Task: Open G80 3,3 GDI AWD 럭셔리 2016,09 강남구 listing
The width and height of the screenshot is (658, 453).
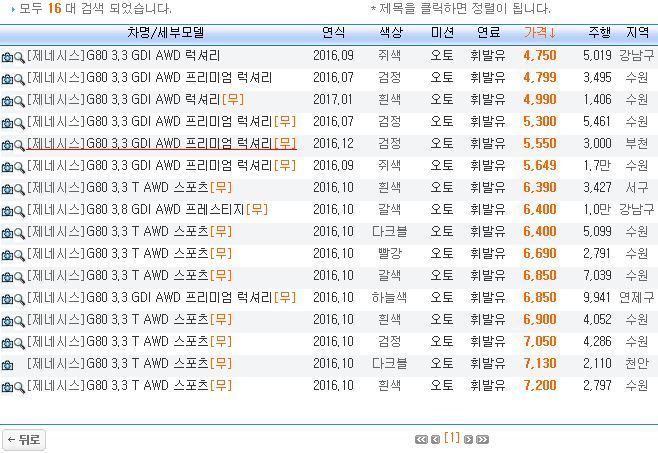Action: [123, 55]
